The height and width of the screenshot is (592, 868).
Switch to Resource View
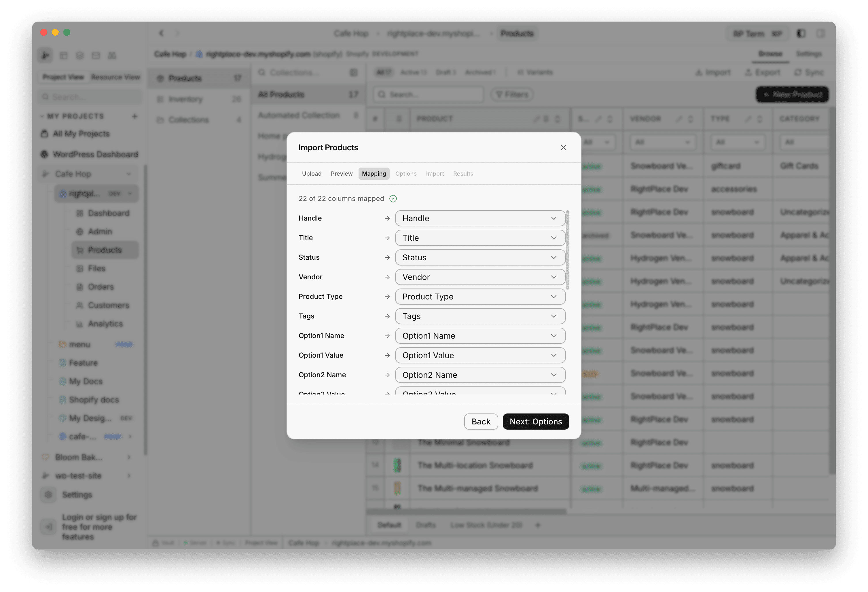(x=115, y=77)
